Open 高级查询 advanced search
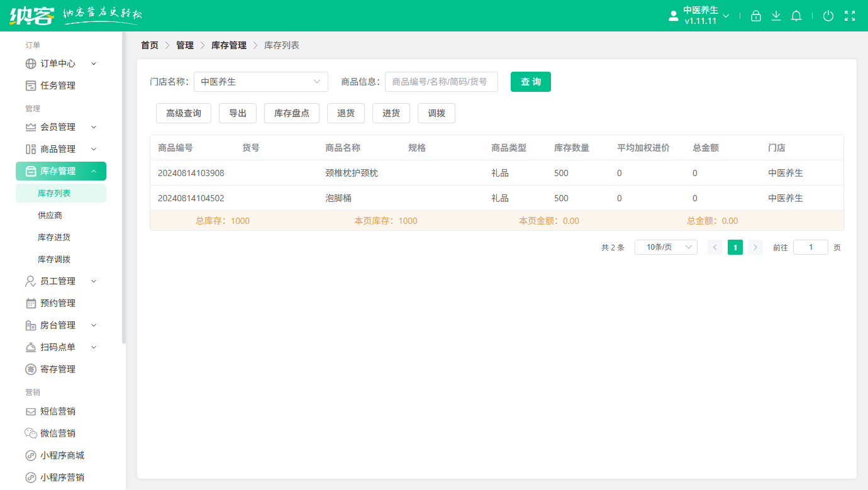The height and width of the screenshot is (490, 868). tap(183, 113)
